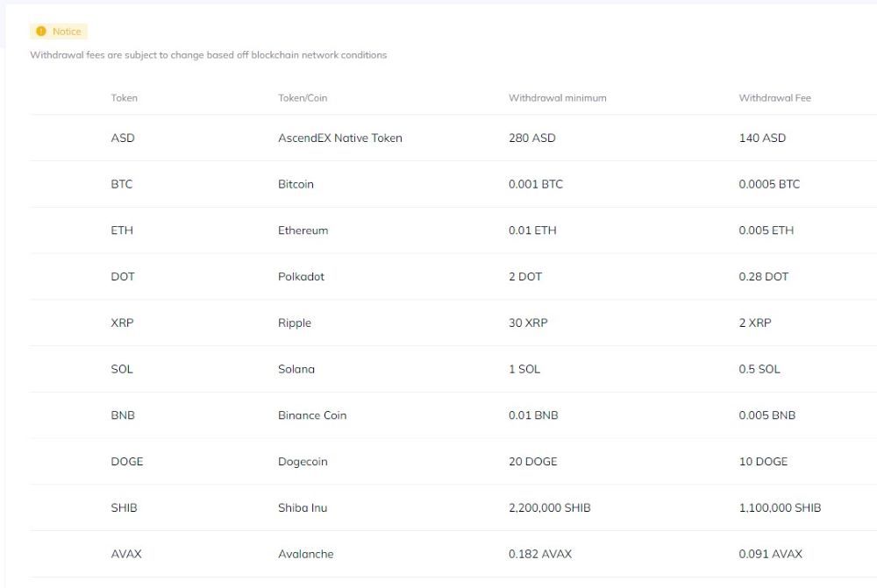Click the 2 XRP fee value
The height and width of the screenshot is (588, 877).
[x=754, y=323]
